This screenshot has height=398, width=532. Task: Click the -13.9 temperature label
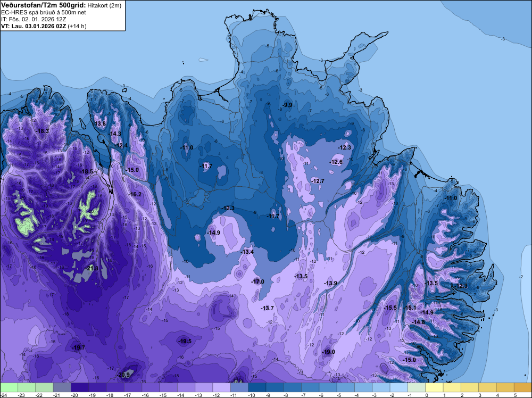[x=330, y=283]
